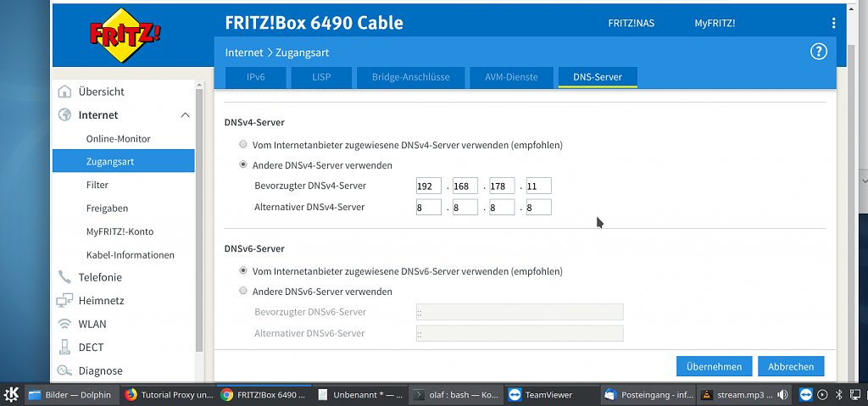Open MyFRITZ!-Konto in sidebar
Viewport: 868px width, 406px height.
click(120, 231)
